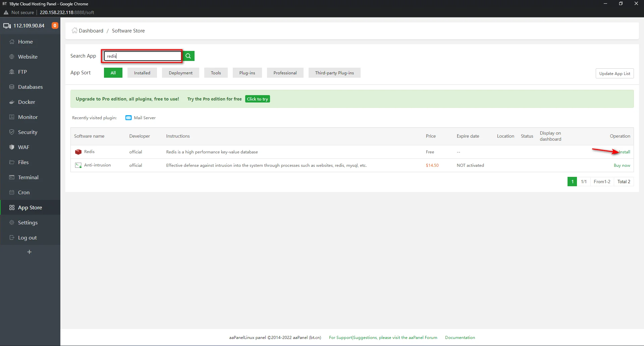Click the Redis cube icon
The width and height of the screenshot is (644, 346).
(x=78, y=152)
